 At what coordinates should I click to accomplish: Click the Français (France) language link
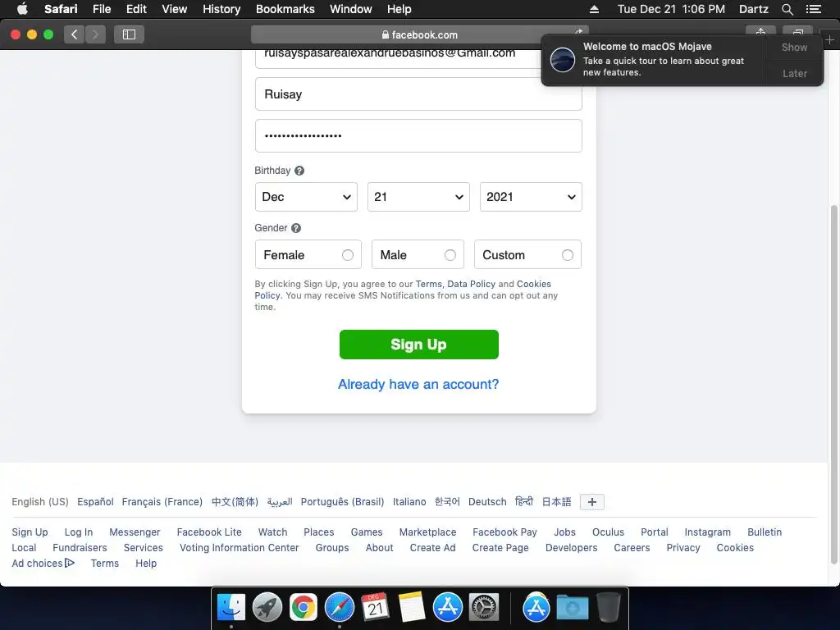162,502
